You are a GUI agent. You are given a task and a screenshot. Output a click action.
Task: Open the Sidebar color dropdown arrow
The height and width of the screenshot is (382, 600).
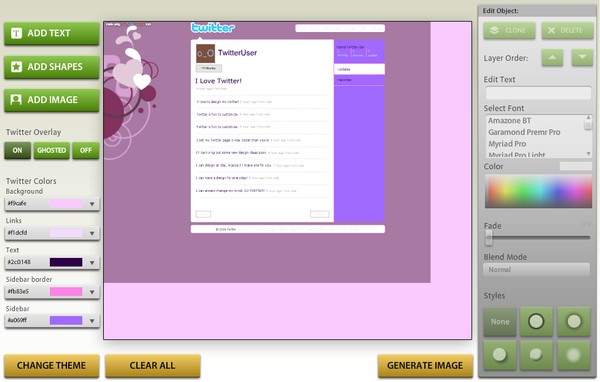pos(92,321)
